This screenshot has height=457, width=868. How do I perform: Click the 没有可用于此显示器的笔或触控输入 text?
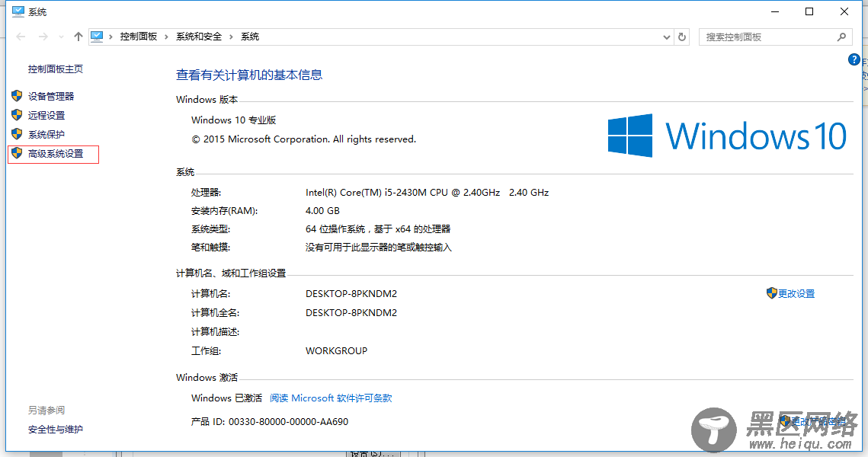pos(379,248)
